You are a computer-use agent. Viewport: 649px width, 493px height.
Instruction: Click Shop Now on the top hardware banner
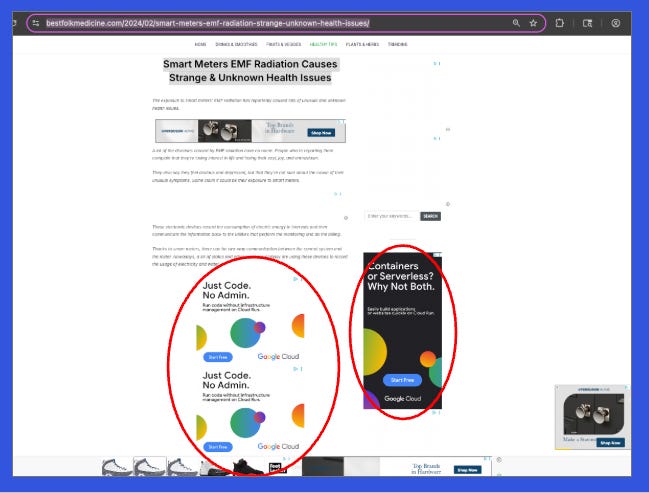[321, 132]
